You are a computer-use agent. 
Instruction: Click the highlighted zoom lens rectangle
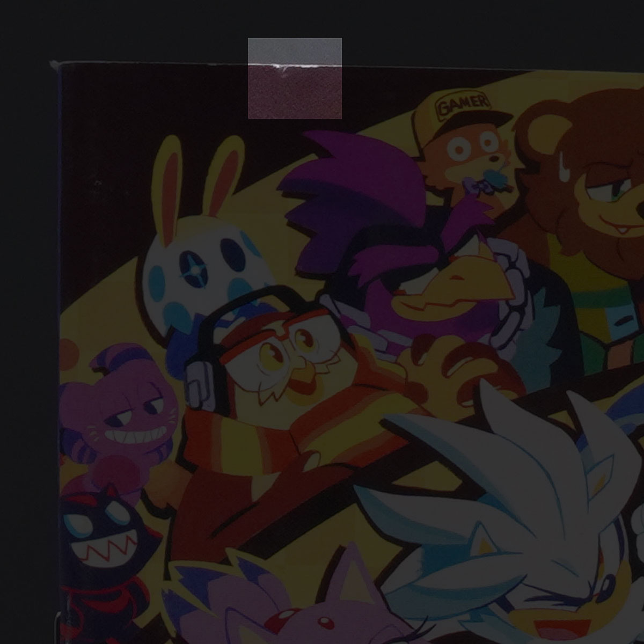coord(295,78)
